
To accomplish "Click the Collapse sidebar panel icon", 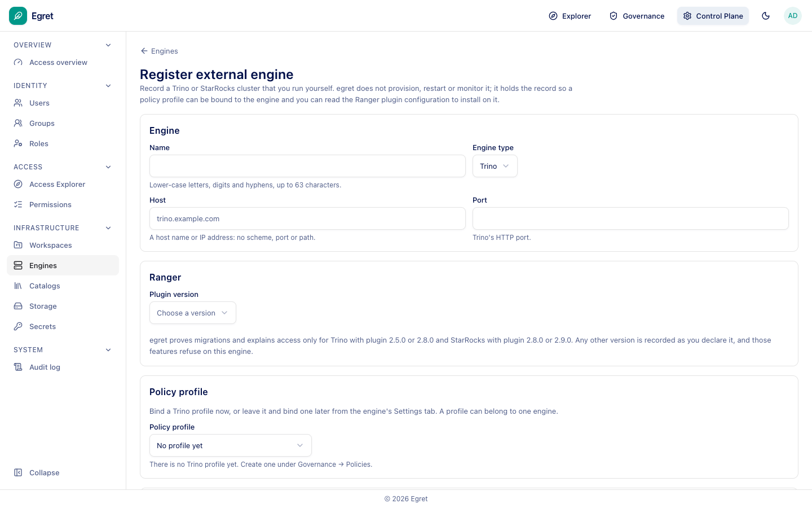I will (x=18, y=473).
